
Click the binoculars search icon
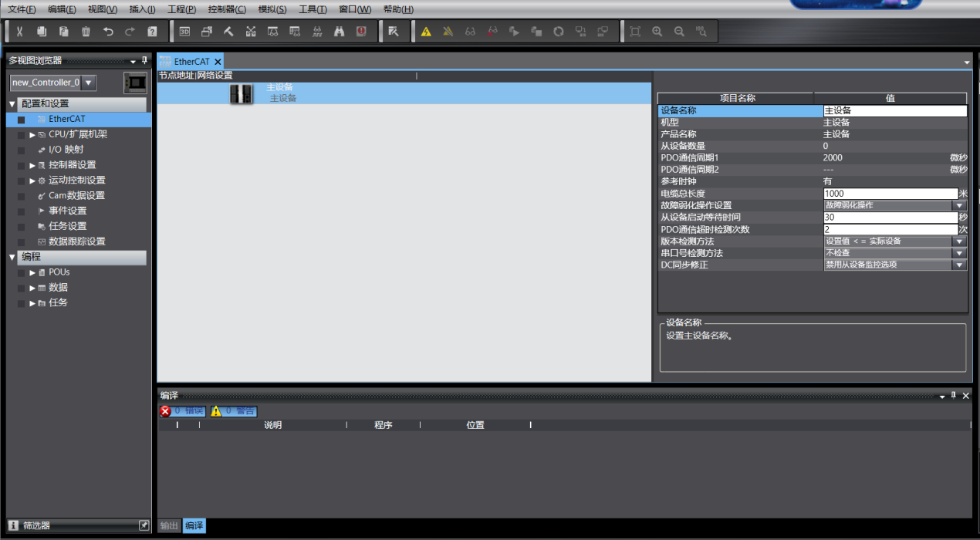pyautogui.click(x=339, y=32)
